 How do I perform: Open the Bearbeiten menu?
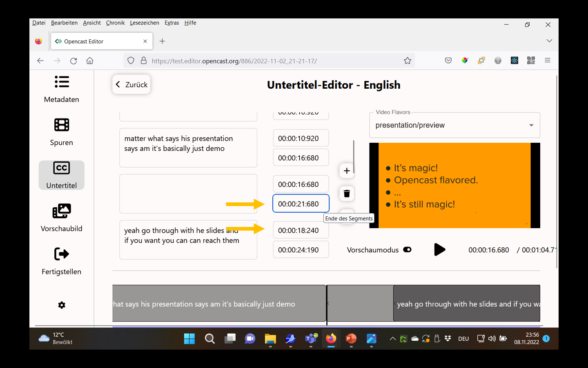coord(64,22)
